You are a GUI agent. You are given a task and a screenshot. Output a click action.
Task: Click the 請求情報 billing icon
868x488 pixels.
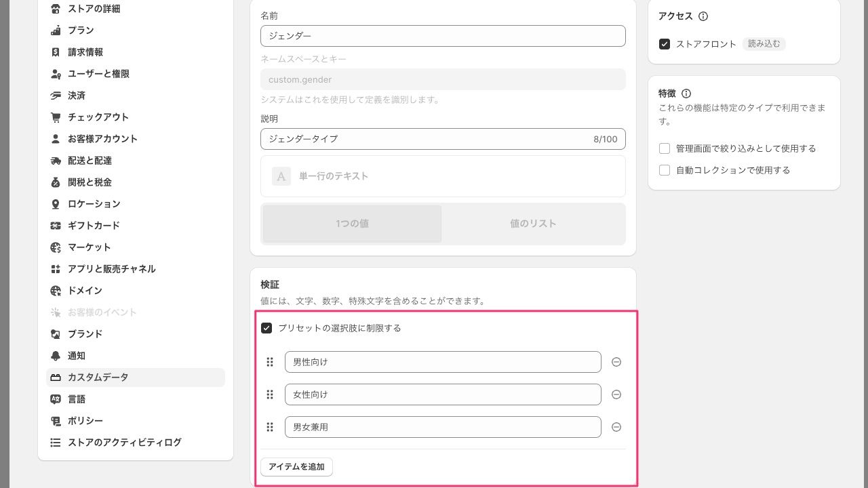[56, 52]
